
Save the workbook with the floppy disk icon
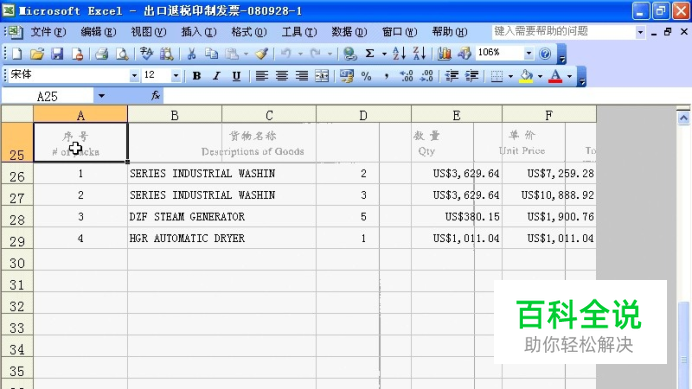click(57, 54)
